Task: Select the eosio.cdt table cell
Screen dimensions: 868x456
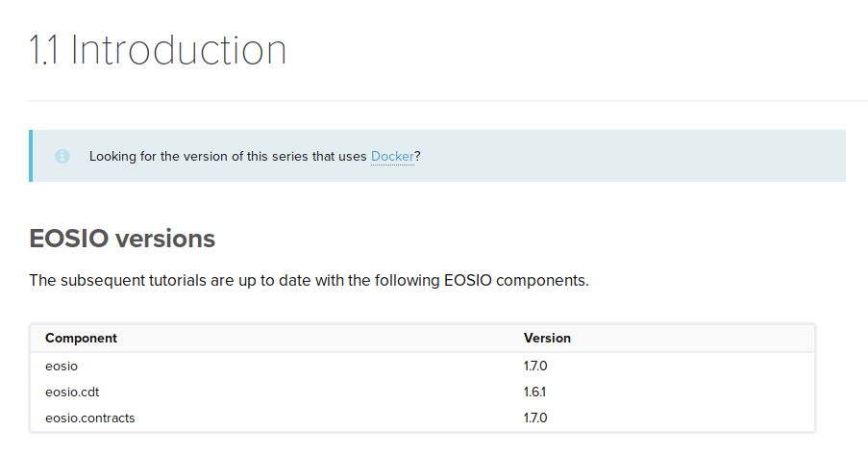Action: tap(73, 392)
